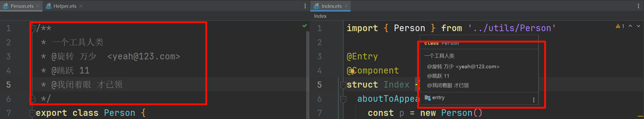Jump to previous highlighted error arrow
This screenshot has height=119, width=644.
coord(630,26)
